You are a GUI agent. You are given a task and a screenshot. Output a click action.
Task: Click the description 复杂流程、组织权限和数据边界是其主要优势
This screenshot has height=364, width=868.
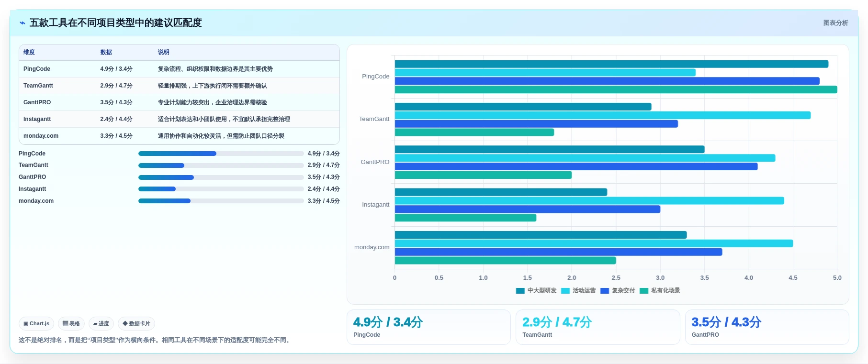215,69
